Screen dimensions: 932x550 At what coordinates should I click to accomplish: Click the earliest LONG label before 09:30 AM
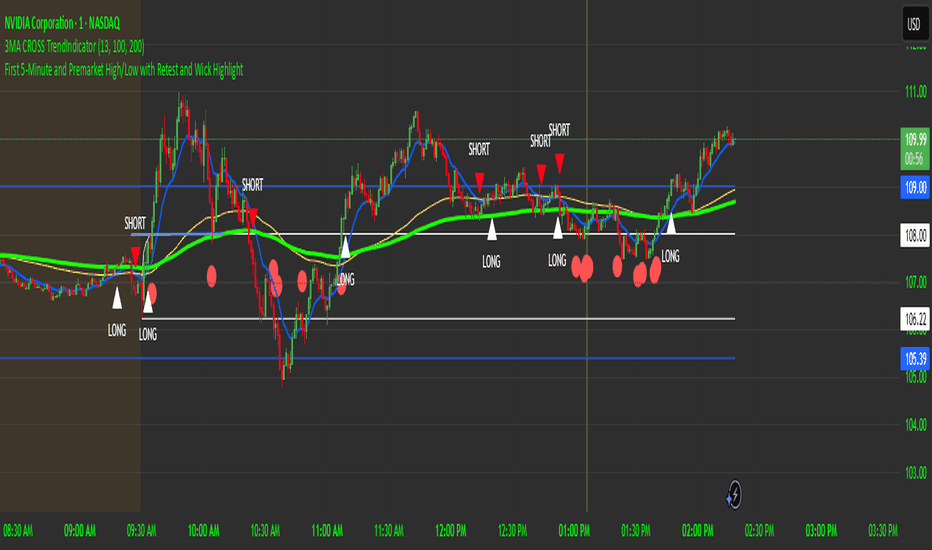[116, 330]
